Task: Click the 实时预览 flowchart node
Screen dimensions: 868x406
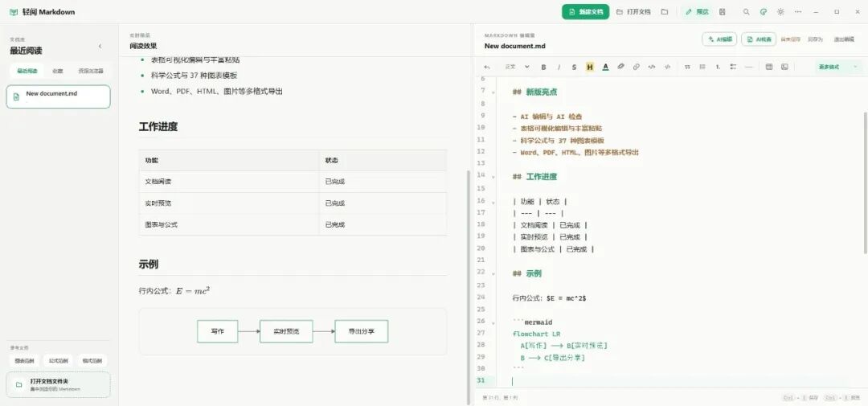Action: pyautogui.click(x=286, y=331)
